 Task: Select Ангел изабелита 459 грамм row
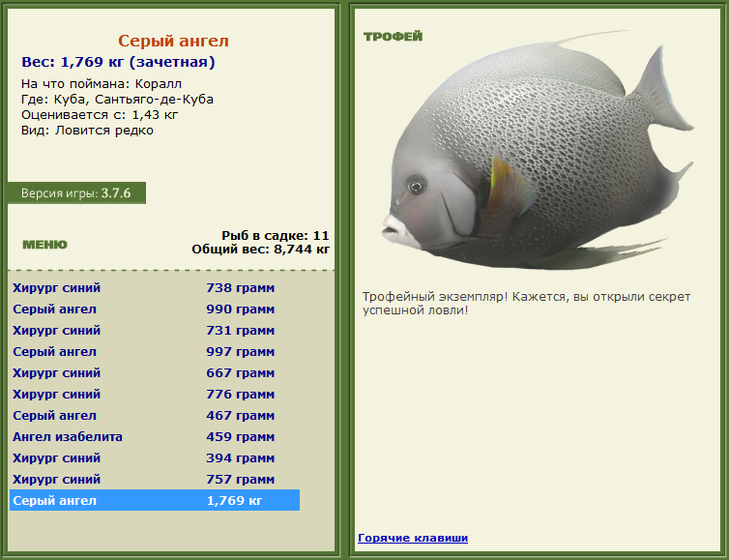click(155, 437)
